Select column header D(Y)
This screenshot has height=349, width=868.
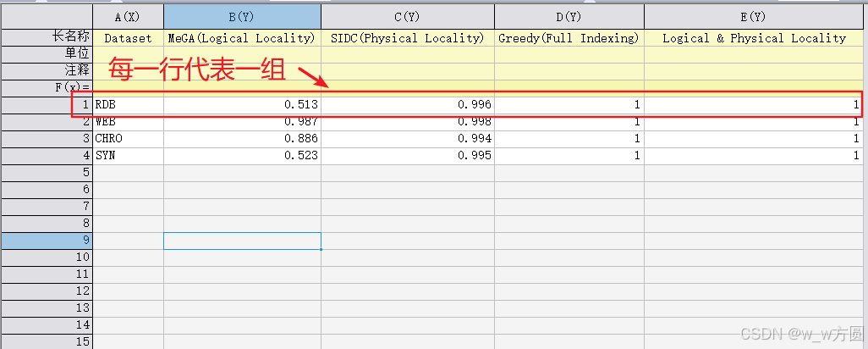pos(569,17)
